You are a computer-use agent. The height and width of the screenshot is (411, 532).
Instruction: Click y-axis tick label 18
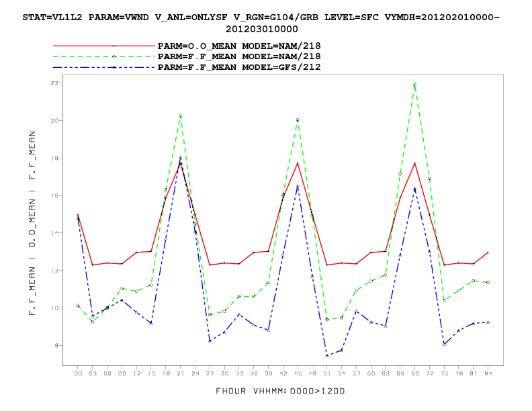(54, 158)
